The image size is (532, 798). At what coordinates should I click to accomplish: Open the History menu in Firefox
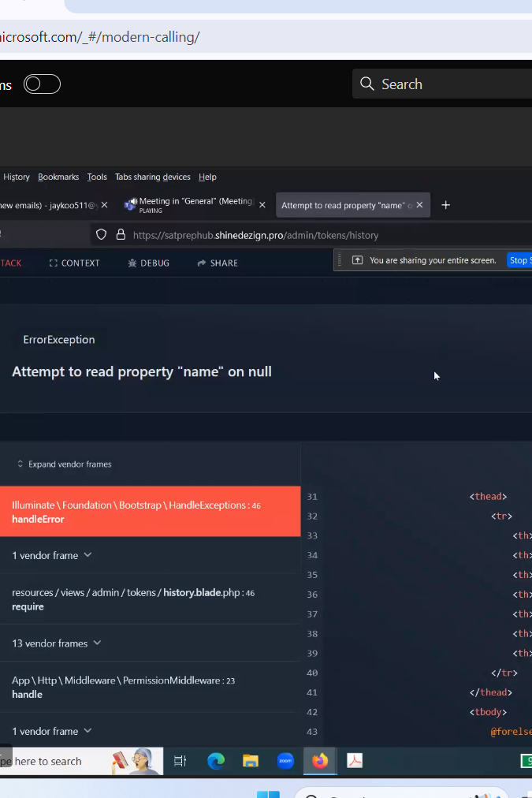[x=17, y=177]
